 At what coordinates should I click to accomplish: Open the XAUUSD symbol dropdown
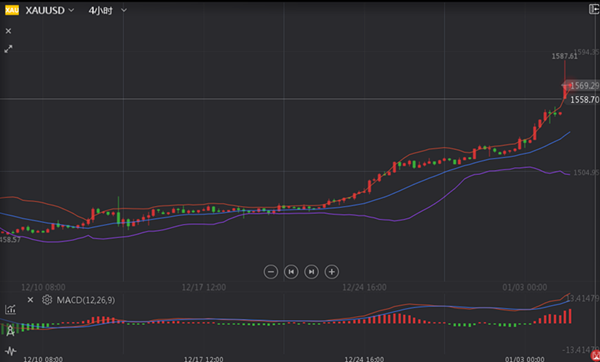(x=50, y=10)
